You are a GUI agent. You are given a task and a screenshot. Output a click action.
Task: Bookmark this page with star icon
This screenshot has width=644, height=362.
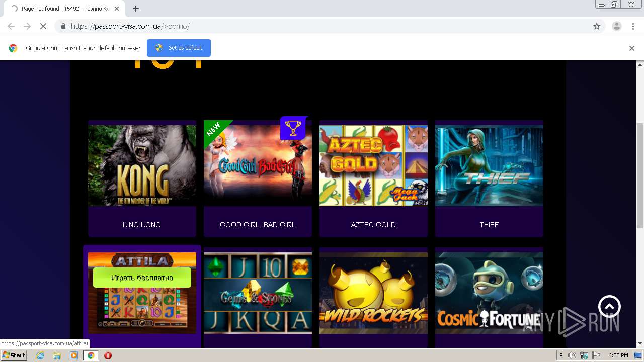point(597,26)
